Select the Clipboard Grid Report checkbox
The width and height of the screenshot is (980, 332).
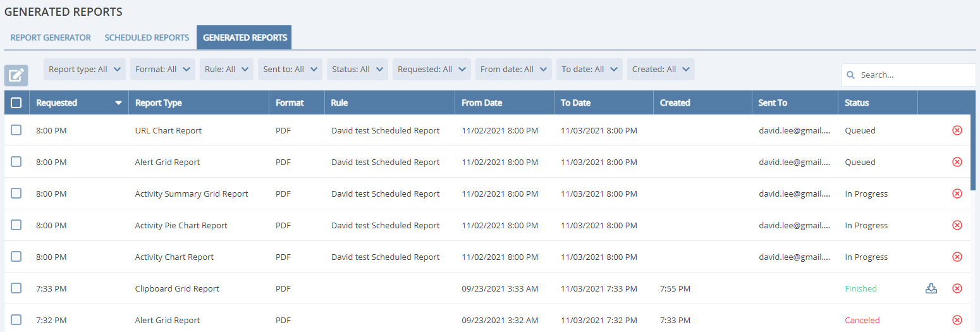click(x=16, y=288)
